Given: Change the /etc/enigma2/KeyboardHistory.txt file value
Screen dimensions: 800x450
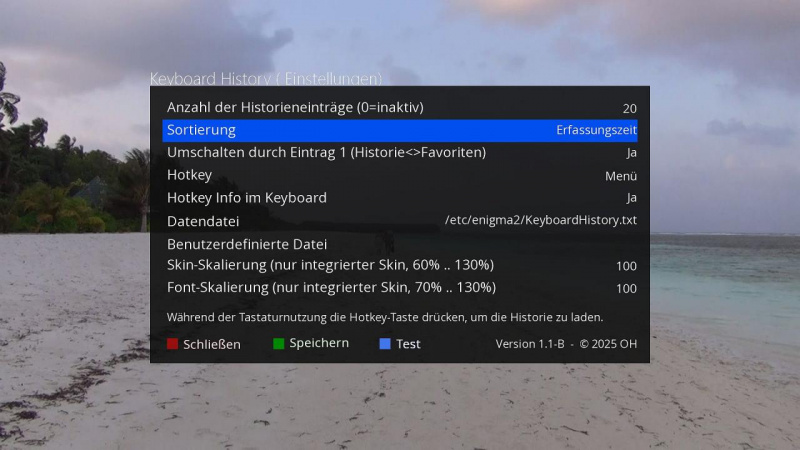Looking at the screenshot, I should tap(541, 220).
